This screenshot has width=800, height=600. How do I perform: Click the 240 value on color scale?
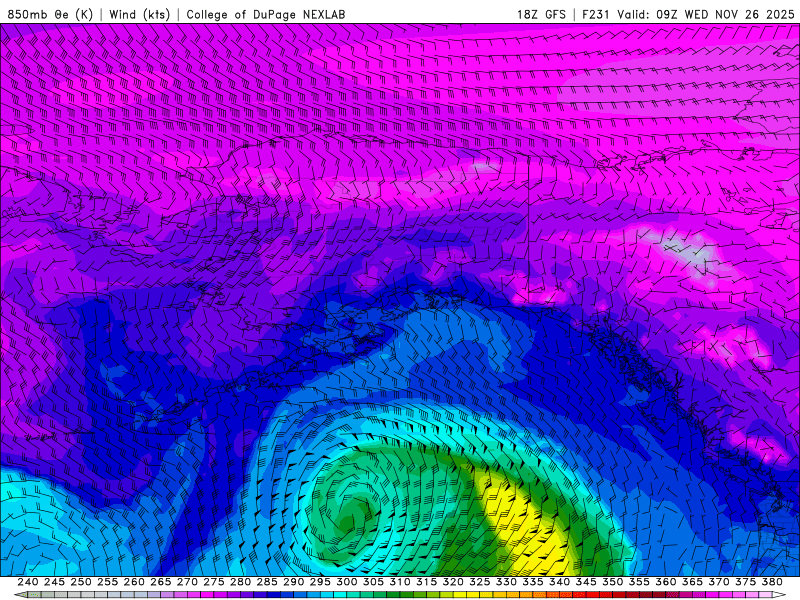tap(28, 582)
